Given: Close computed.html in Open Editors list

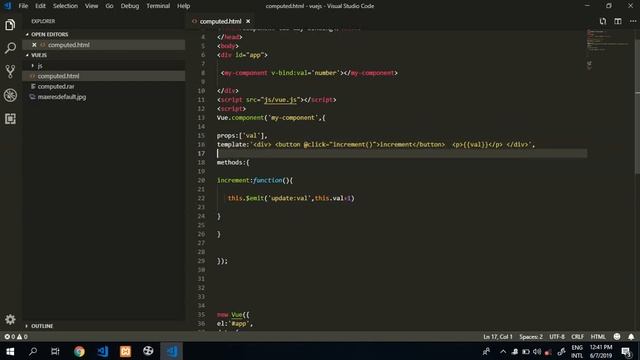Looking at the screenshot, I should [34, 45].
